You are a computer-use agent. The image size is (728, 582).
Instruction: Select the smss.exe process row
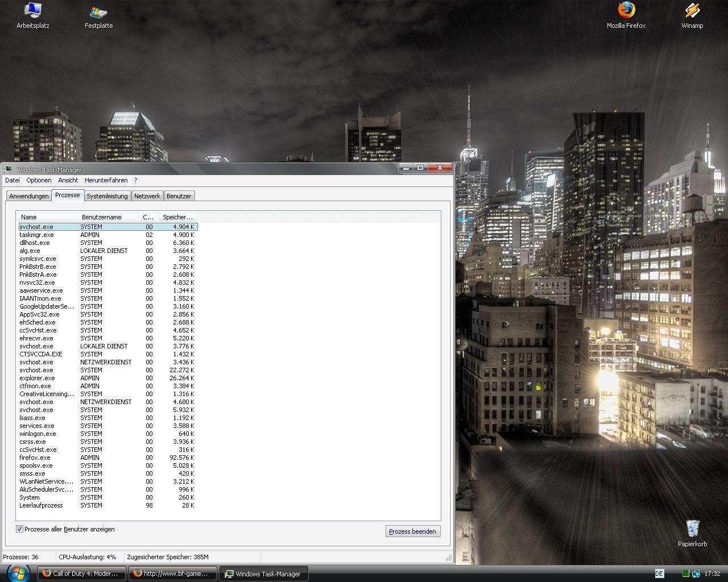click(107, 473)
